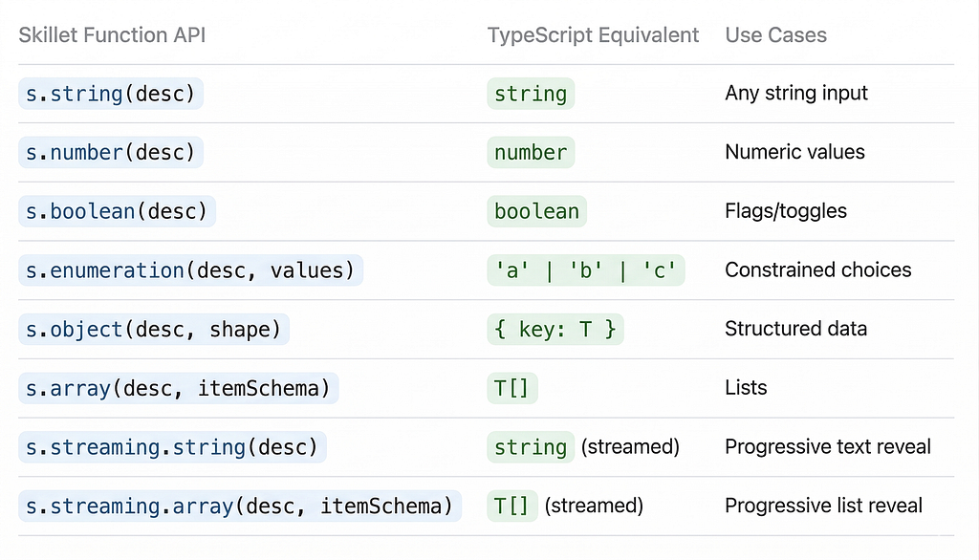Select the s.array(desc, itemSchema) code cell

[179, 388]
